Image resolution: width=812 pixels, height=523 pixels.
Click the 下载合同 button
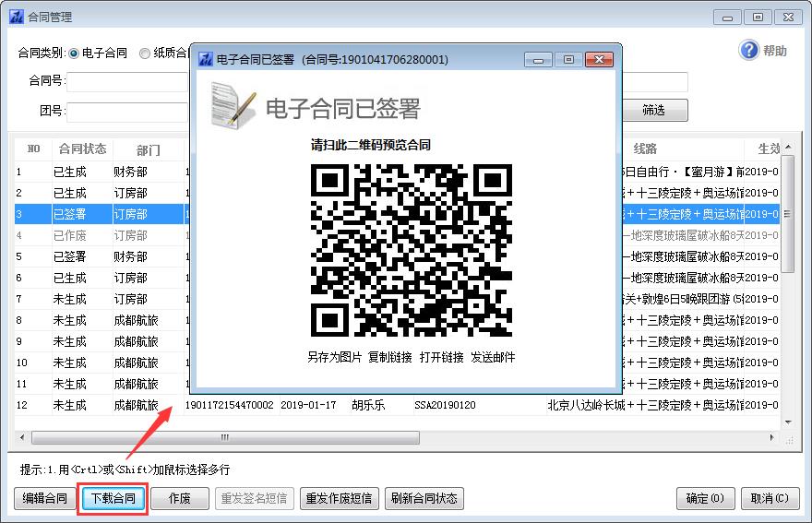click(x=113, y=498)
